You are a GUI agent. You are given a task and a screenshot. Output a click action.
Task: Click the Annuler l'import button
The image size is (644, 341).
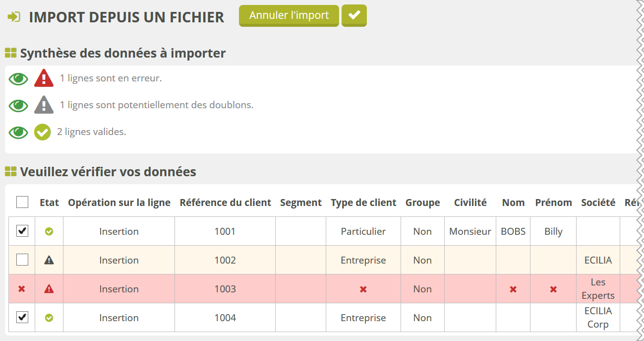point(289,15)
